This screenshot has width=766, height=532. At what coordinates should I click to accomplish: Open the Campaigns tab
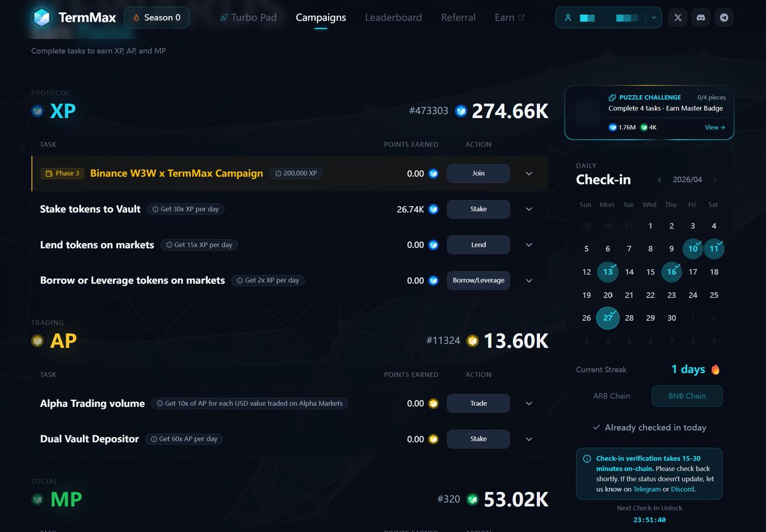[321, 18]
